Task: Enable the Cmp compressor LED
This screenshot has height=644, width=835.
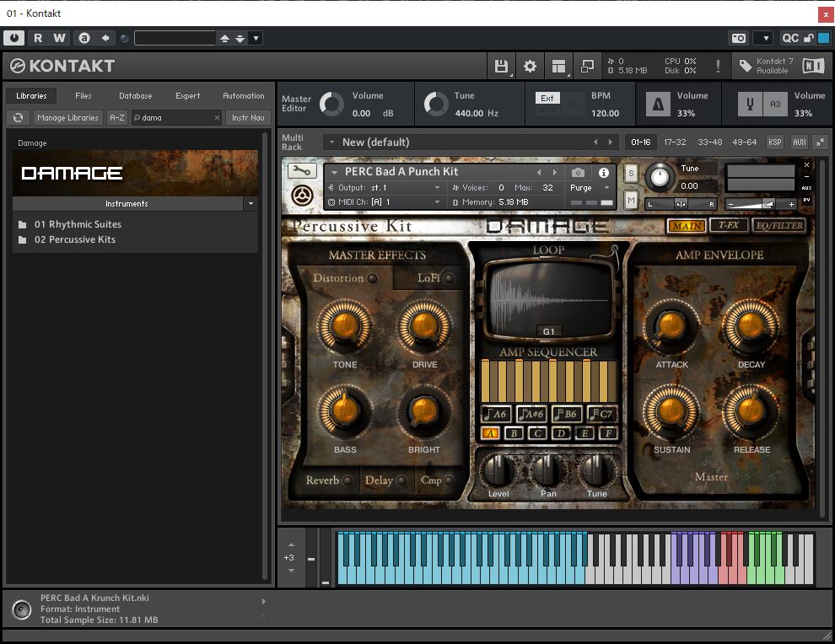Action: coord(449,480)
